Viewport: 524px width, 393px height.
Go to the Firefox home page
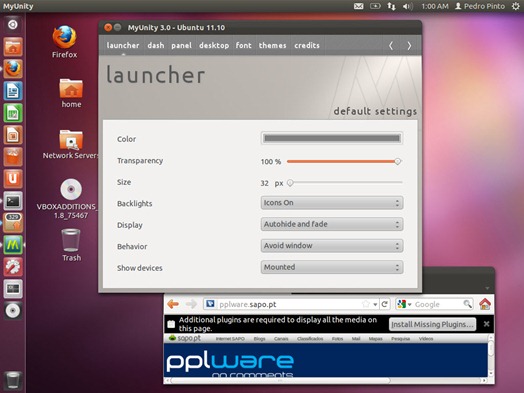485,304
